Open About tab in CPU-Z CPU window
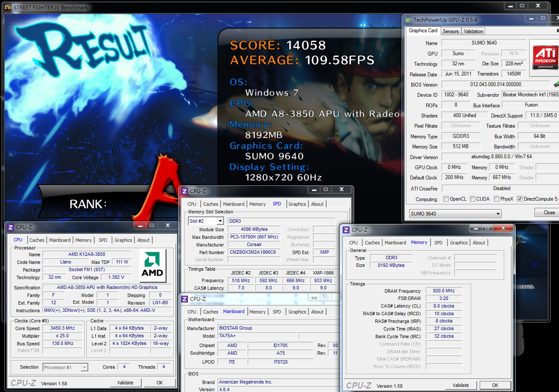This screenshot has height=392, width=559. 143,240
